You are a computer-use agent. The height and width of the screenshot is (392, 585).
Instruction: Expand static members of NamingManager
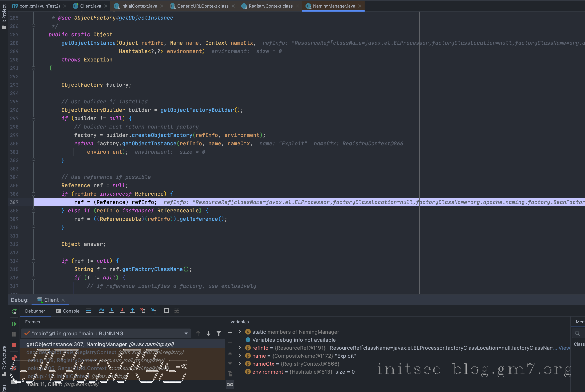tap(240, 332)
